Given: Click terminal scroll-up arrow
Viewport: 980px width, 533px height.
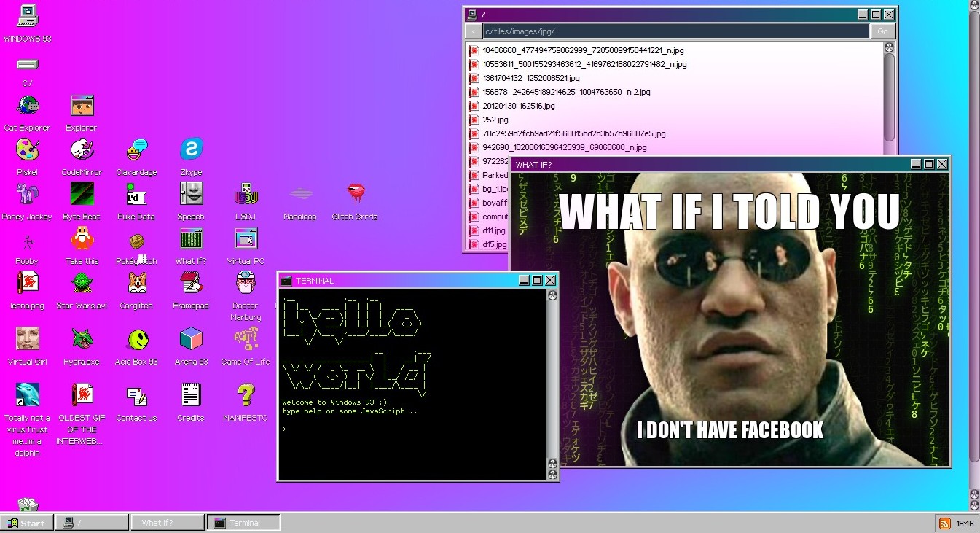Looking at the screenshot, I should point(552,295).
